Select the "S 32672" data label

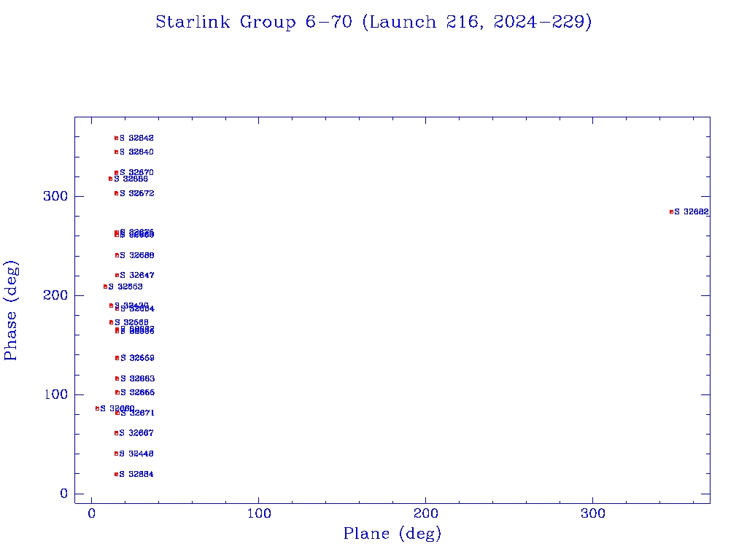[136, 193]
